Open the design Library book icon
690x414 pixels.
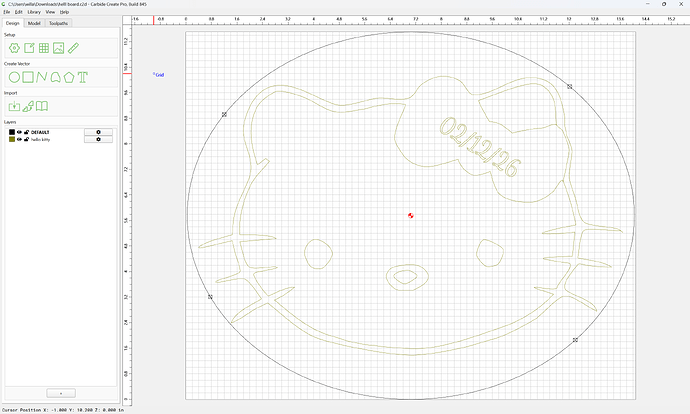pyautogui.click(x=42, y=106)
